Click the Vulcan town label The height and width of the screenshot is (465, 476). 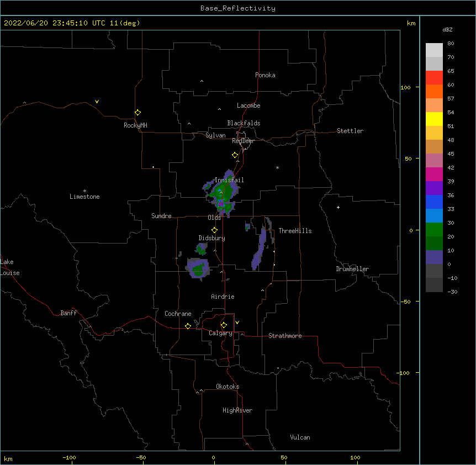click(300, 437)
